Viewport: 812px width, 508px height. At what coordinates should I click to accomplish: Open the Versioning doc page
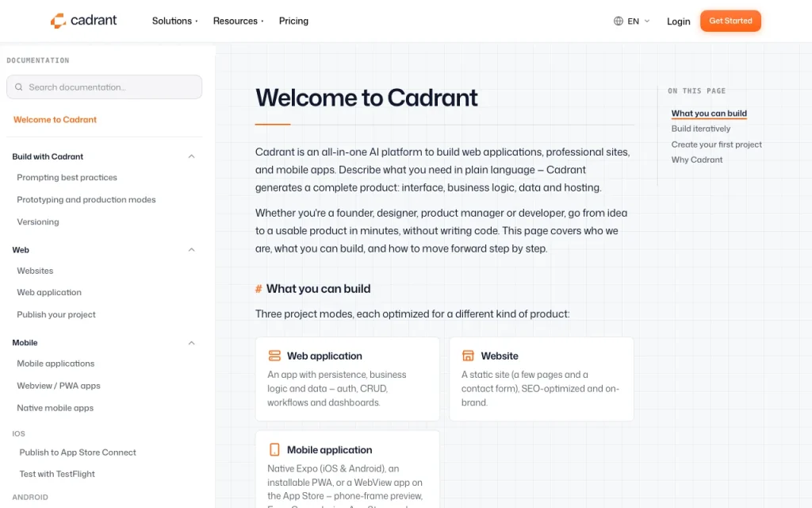coord(38,222)
